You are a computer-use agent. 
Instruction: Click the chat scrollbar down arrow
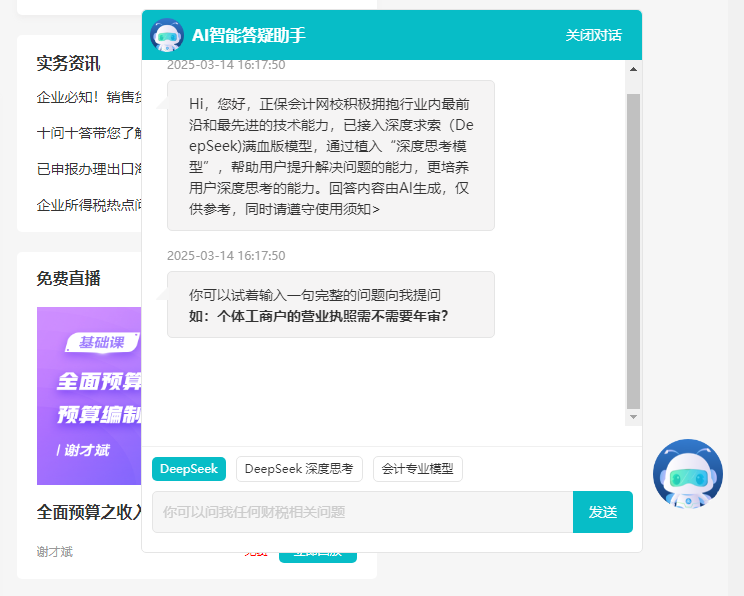(633, 416)
